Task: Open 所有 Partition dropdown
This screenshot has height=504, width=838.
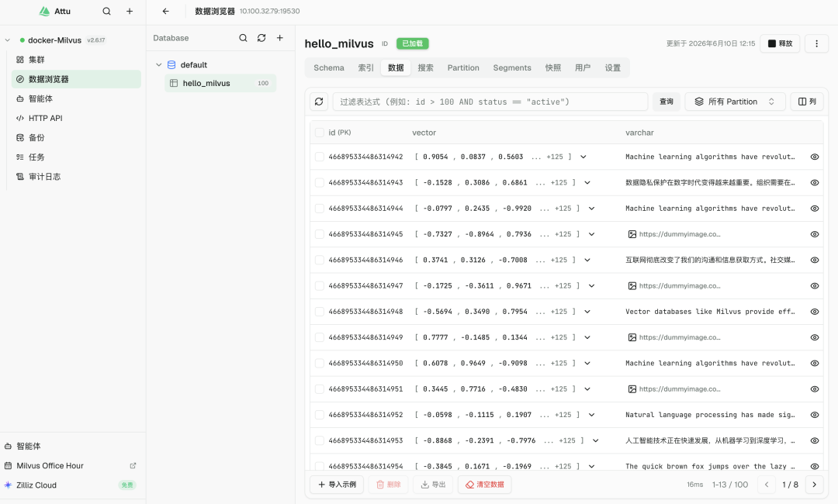Action: [x=735, y=102]
